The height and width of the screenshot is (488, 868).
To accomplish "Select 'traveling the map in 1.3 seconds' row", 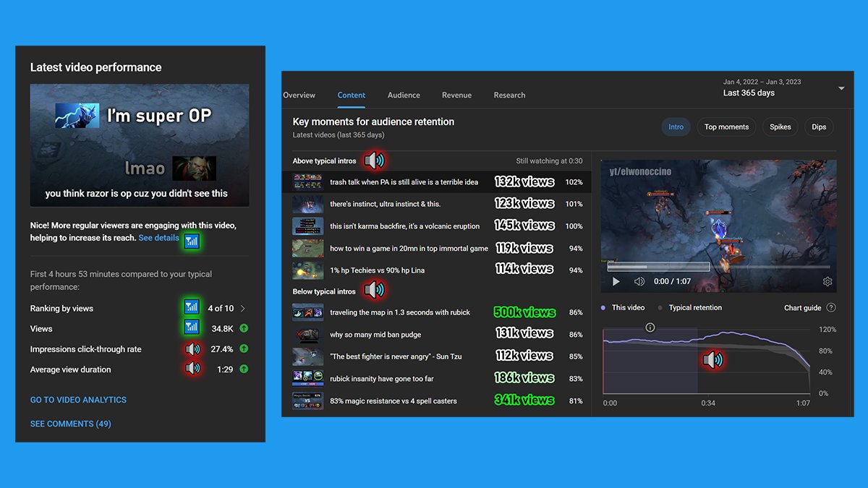I will [x=437, y=312].
